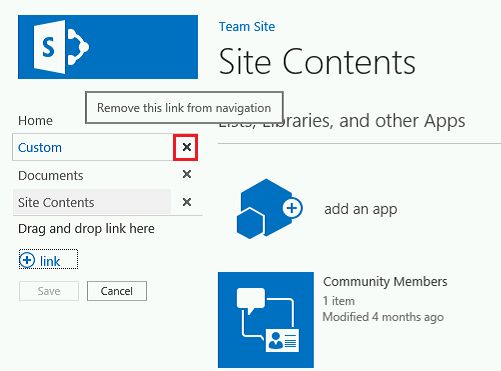Click the Site Contents page heading
501x371 pixels.
(x=317, y=61)
